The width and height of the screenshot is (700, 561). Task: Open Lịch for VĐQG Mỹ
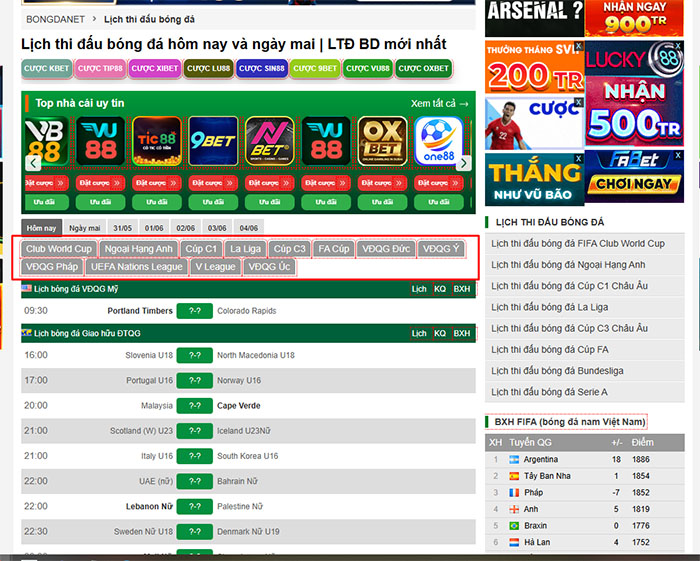(419, 289)
